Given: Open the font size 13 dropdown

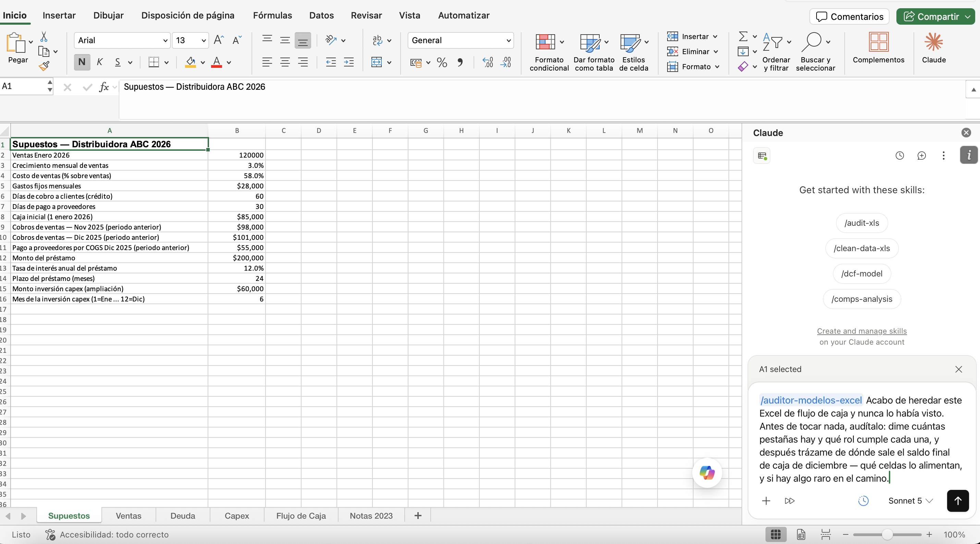Looking at the screenshot, I should [x=204, y=40].
